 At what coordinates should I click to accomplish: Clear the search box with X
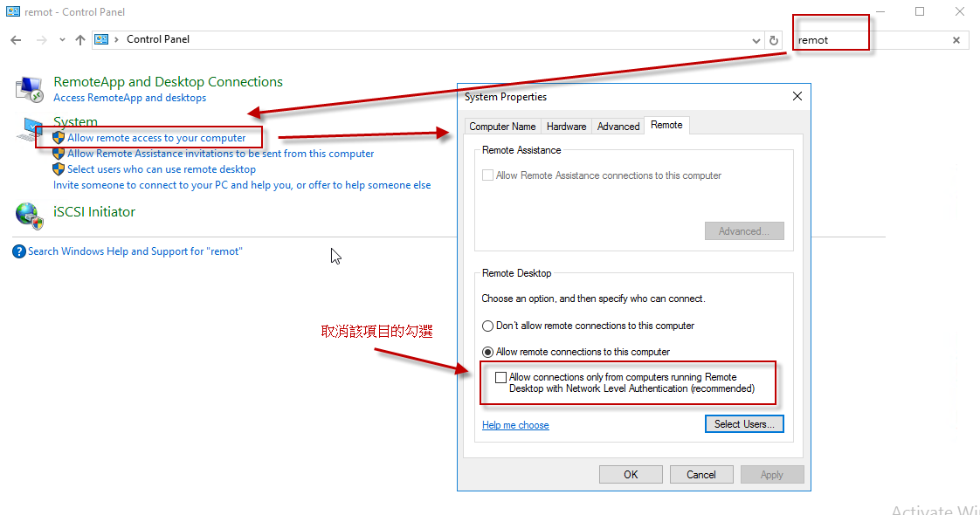point(956,40)
